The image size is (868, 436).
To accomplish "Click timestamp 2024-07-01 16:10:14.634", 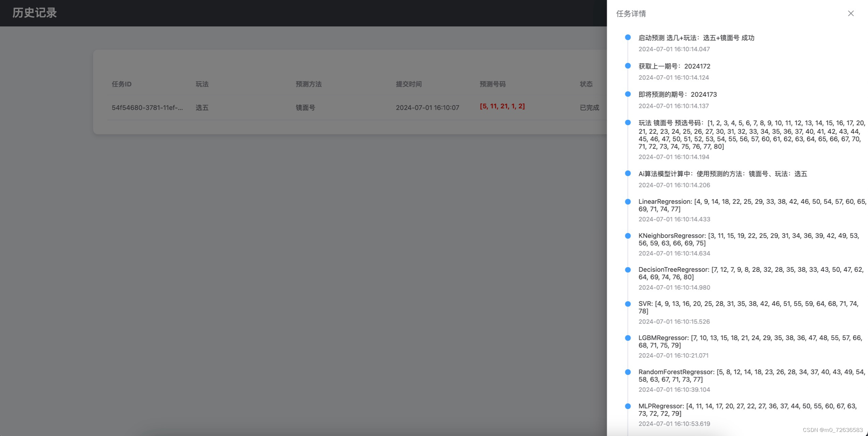I will [674, 253].
